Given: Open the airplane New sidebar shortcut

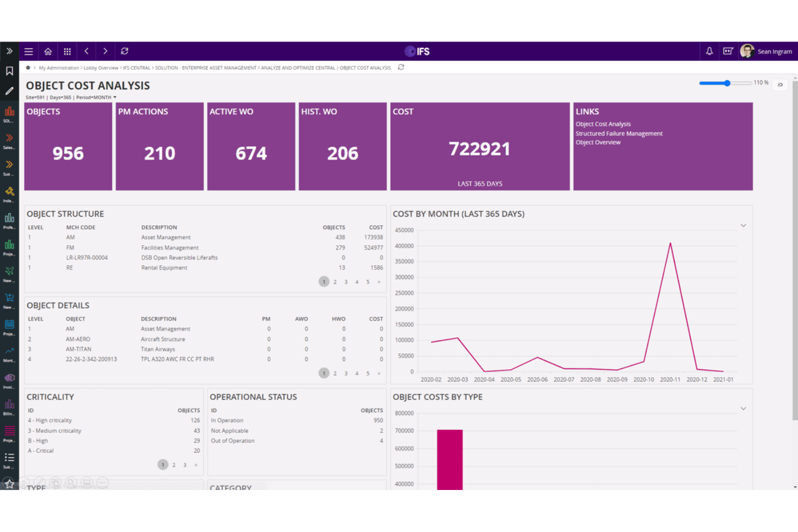Looking at the screenshot, I should click(9, 273).
